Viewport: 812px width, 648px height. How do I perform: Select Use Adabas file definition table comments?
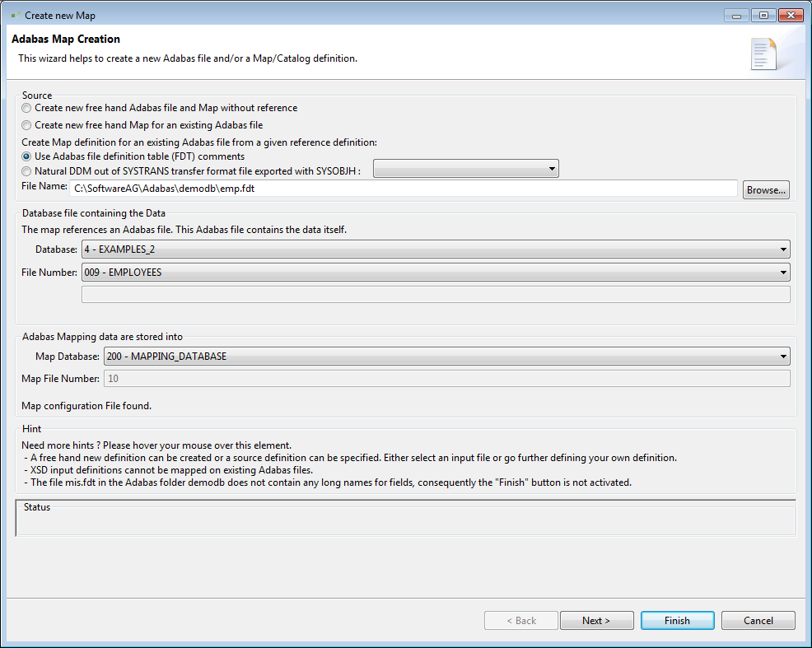(27, 156)
